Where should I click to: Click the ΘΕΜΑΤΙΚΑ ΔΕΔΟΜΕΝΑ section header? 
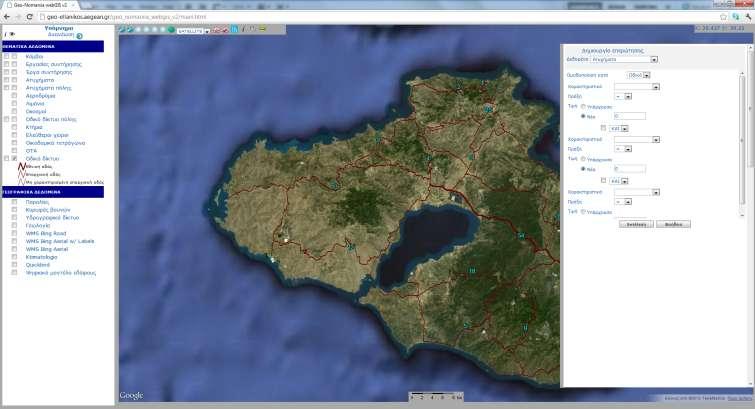pos(53,47)
